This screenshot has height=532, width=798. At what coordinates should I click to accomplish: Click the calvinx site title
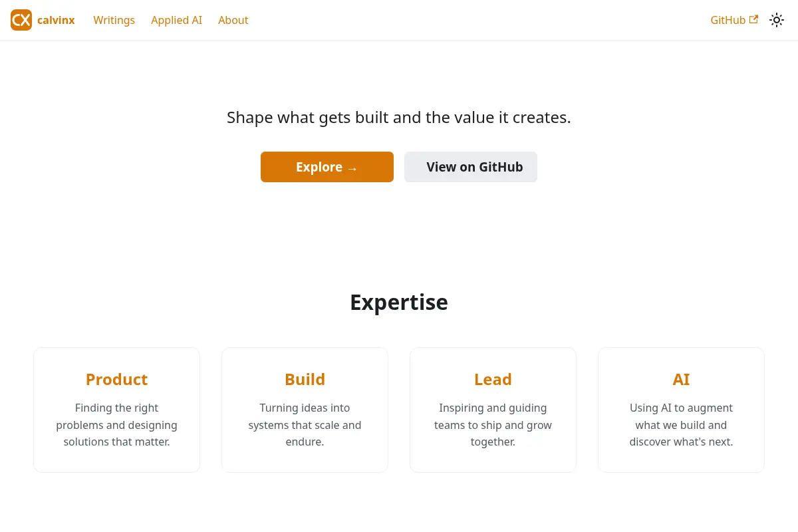(x=56, y=20)
